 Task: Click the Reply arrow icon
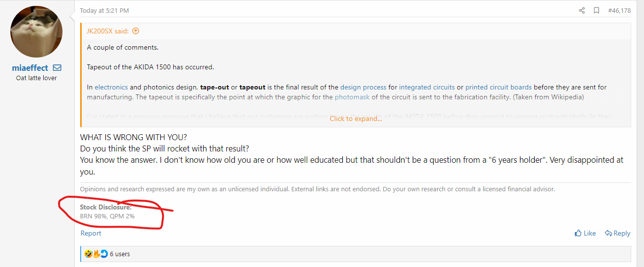(609, 234)
